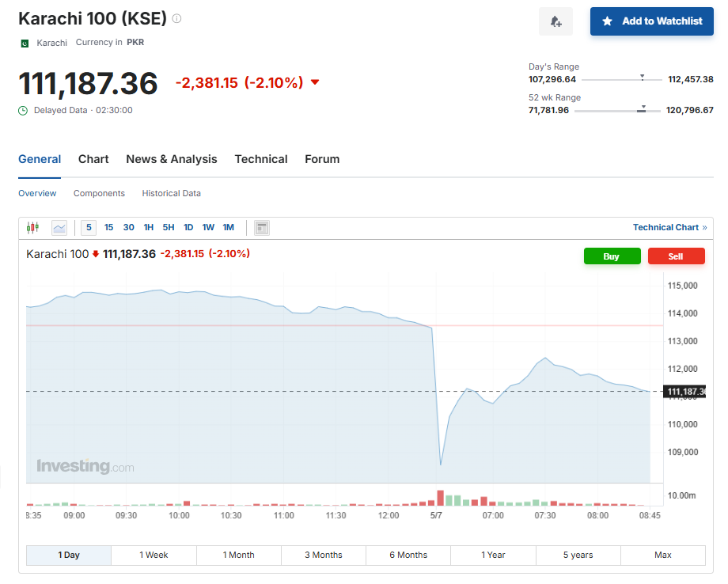Screen dimensions: 728x584
Task: Select the Overview sub-tab
Action: click(x=37, y=194)
